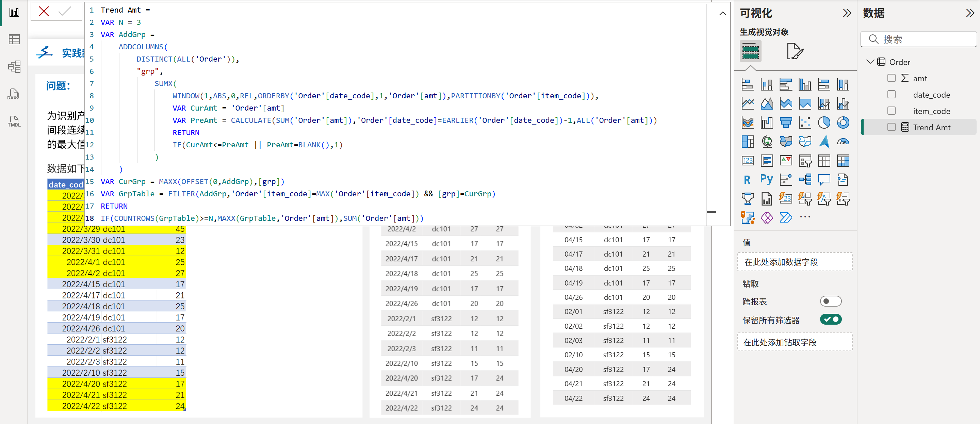Open the Table view in the left sidebar
This screenshot has height=424, width=980.
[x=14, y=39]
